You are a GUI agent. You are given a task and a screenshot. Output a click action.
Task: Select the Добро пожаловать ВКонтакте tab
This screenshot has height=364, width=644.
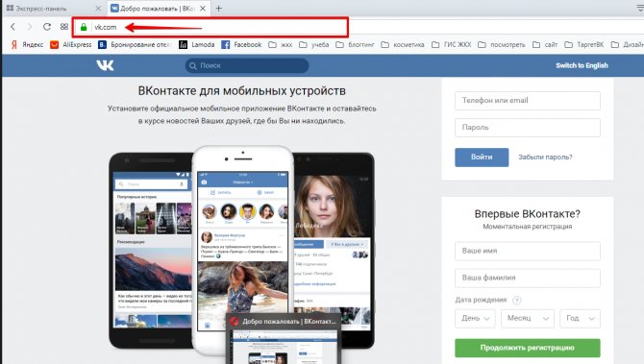[x=159, y=9]
